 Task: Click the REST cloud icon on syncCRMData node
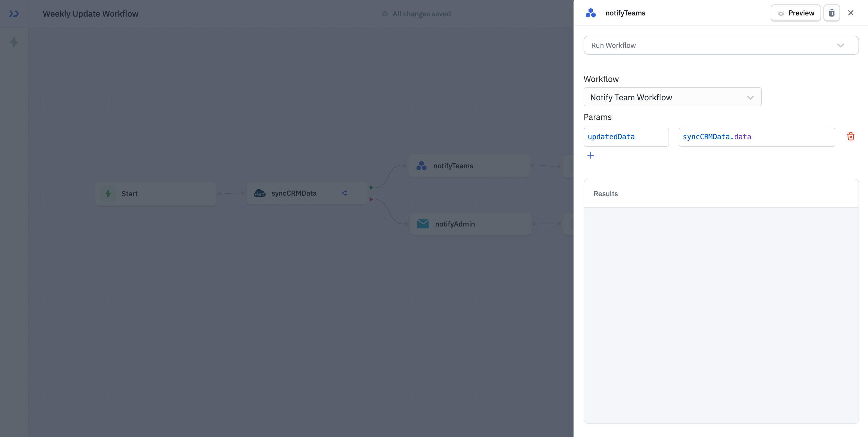click(259, 193)
